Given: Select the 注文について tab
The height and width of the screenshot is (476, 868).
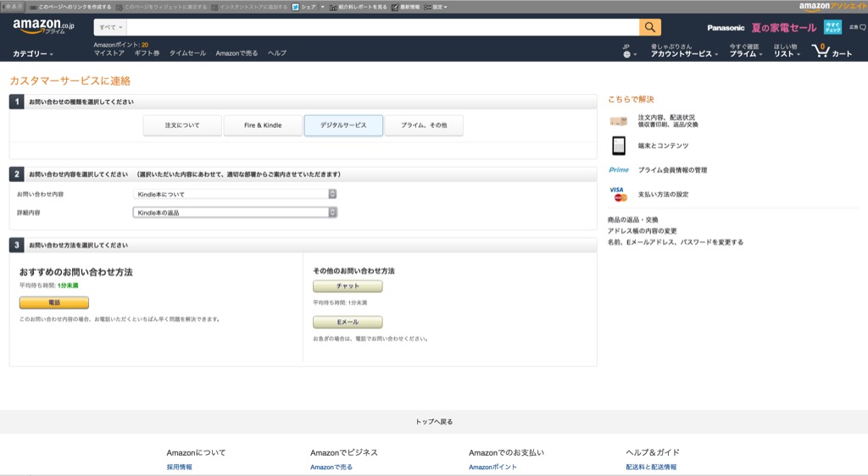Looking at the screenshot, I should coord(182,125).
